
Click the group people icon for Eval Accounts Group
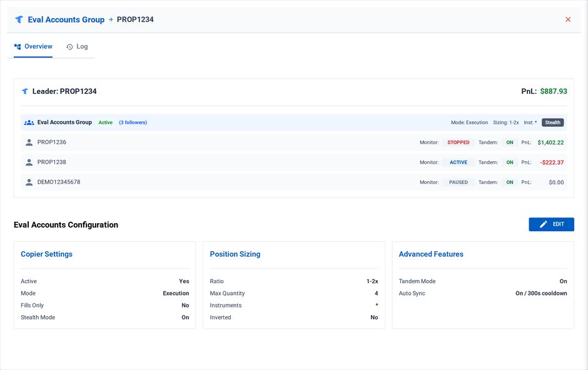pos(29,122)
